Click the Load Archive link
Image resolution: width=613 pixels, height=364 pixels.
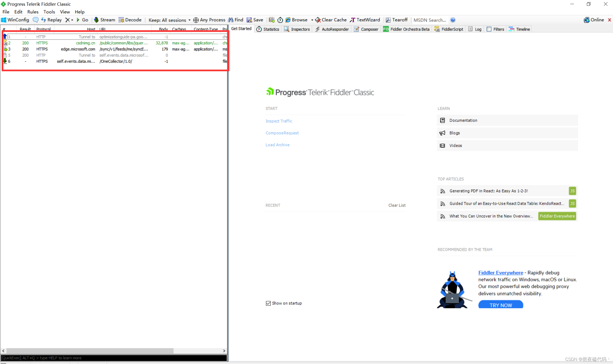click(x=278, y=145)
